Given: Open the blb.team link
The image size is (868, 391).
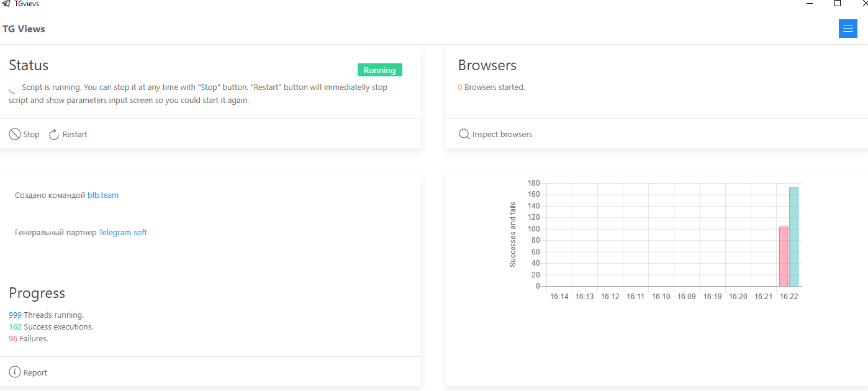Looking at the screenshot, I should (102, 195).
